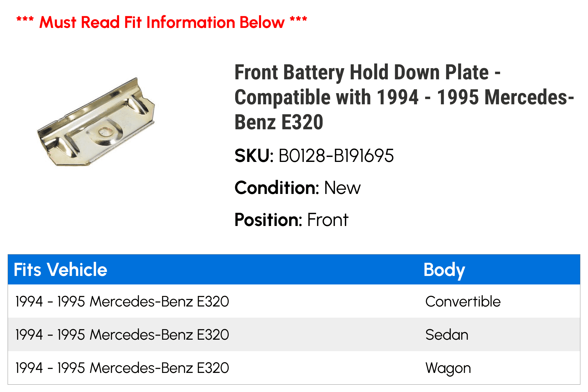Select the Wagon body row

point(294,368)
